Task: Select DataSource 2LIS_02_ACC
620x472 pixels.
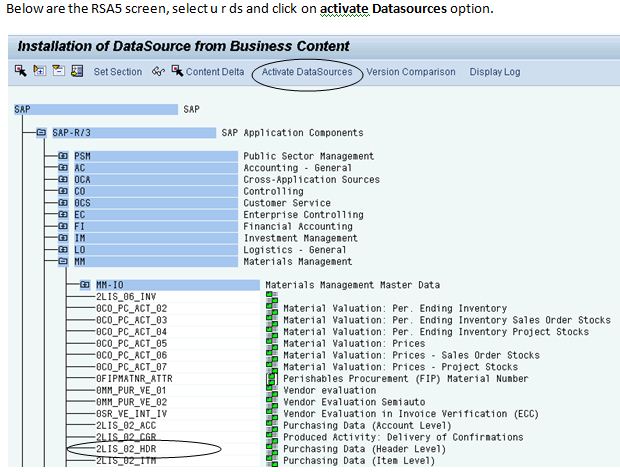Action: click(x=126, y=425)
